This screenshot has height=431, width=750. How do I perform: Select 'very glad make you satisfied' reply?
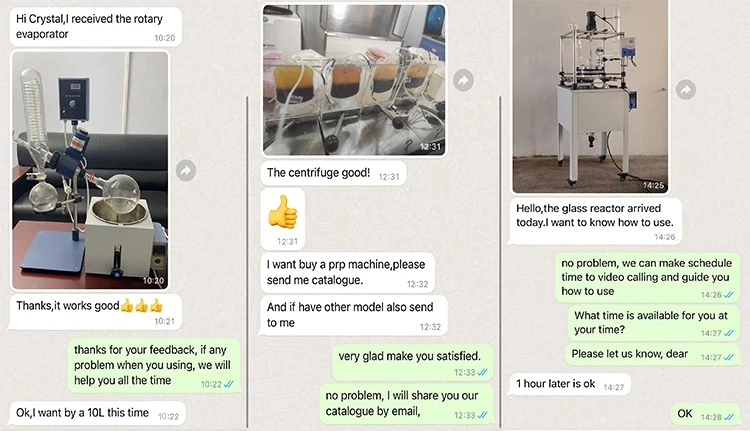click(x=413, y=363)
